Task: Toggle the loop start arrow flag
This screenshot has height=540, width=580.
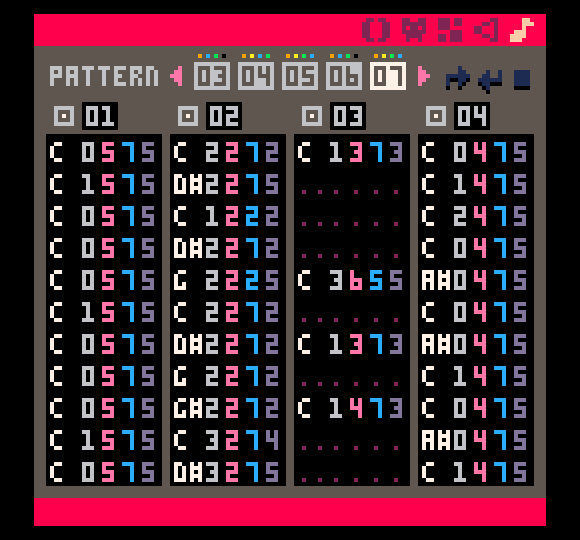Action: click(x=458, y=78)
